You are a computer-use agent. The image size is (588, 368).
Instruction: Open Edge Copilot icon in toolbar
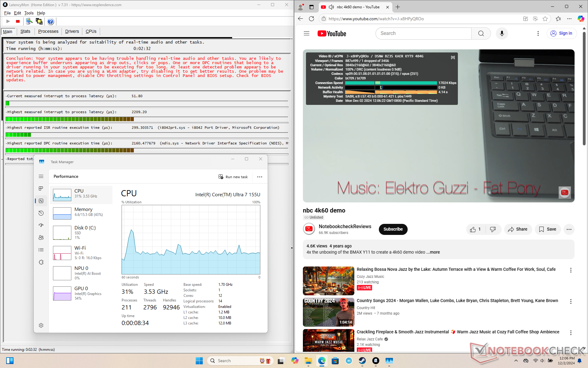[581, 19]
